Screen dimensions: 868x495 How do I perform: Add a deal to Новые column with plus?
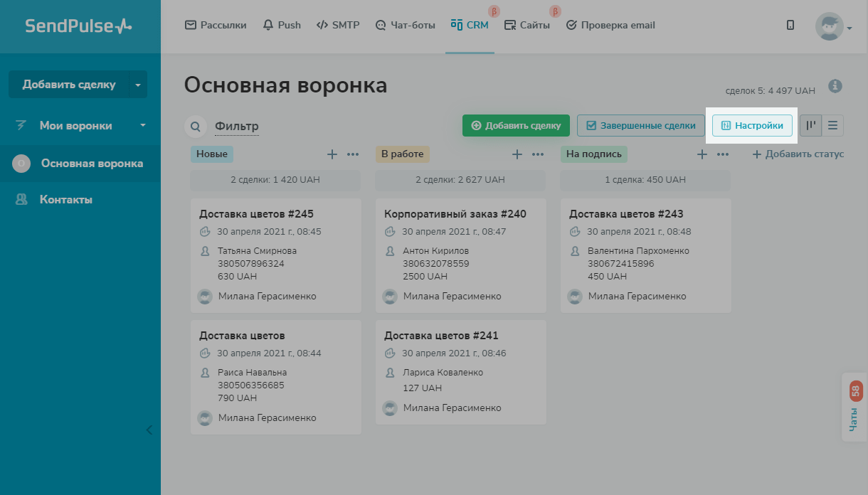(332, 154)
